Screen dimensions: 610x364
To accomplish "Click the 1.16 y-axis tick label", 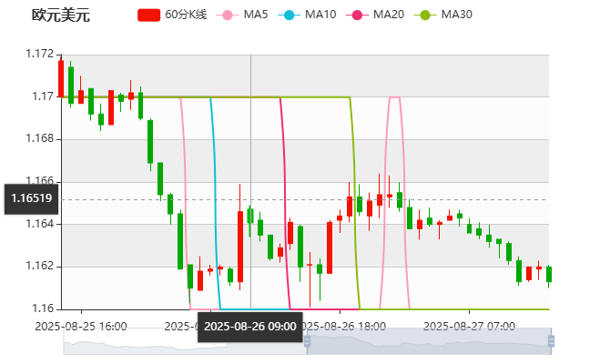I will (43, 308).
